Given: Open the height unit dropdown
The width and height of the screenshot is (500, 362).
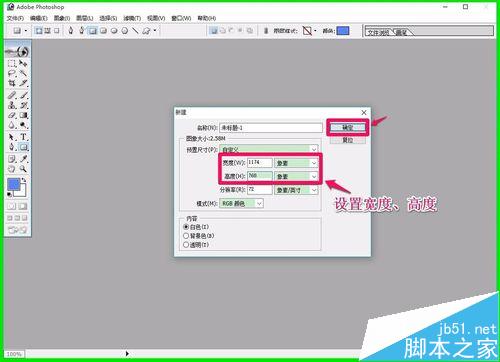Looking at the screenshot, I should click(296, 176).
